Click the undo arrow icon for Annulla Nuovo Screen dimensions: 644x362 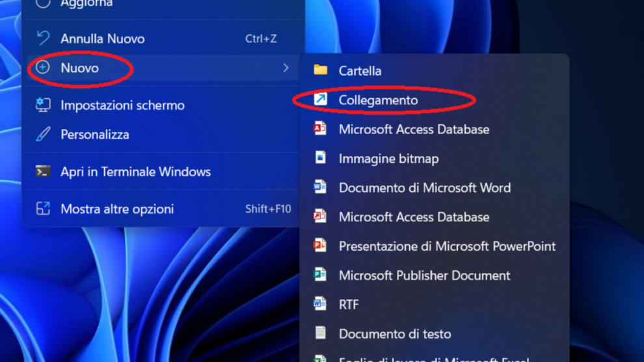43,38
